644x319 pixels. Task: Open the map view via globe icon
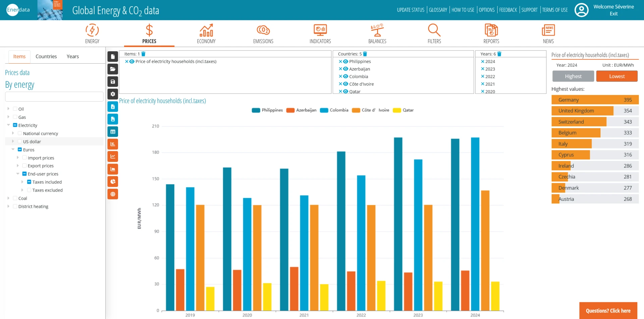pos(113,194)
